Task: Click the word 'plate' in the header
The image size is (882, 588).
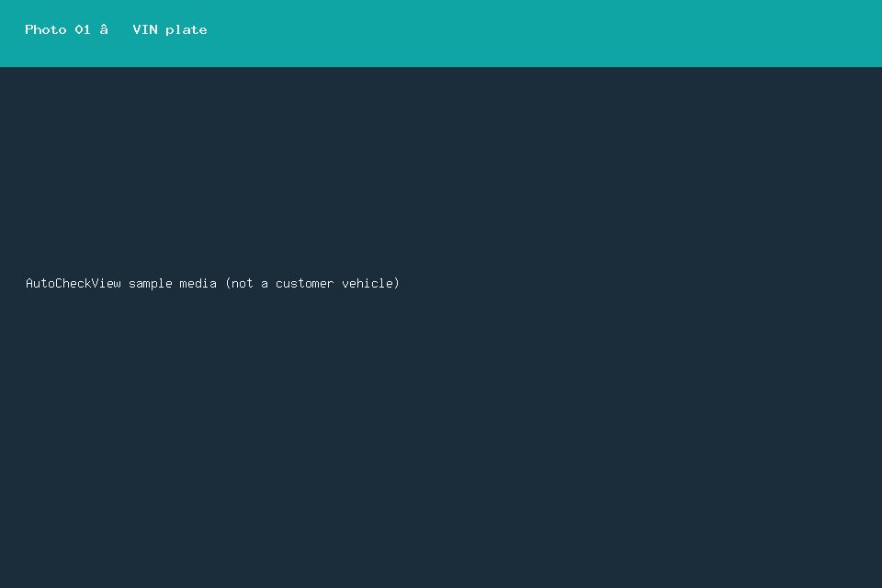Action: tap(187, 30)
